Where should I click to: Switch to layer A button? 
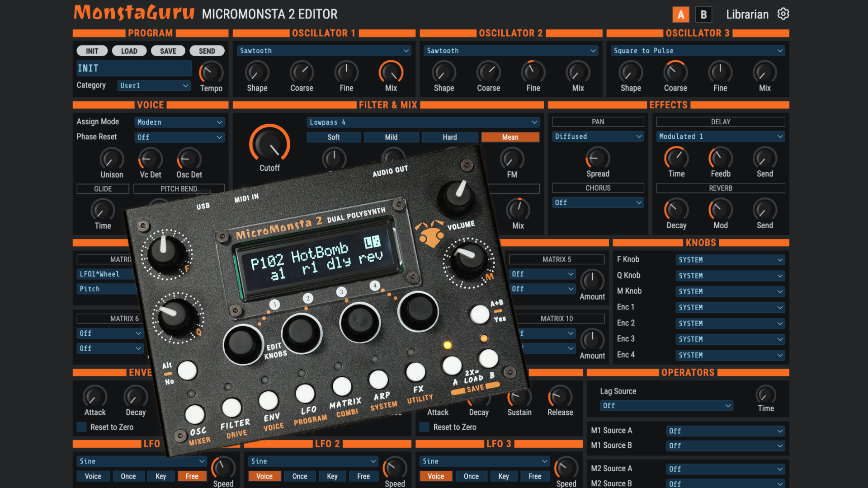click(681, 14)
